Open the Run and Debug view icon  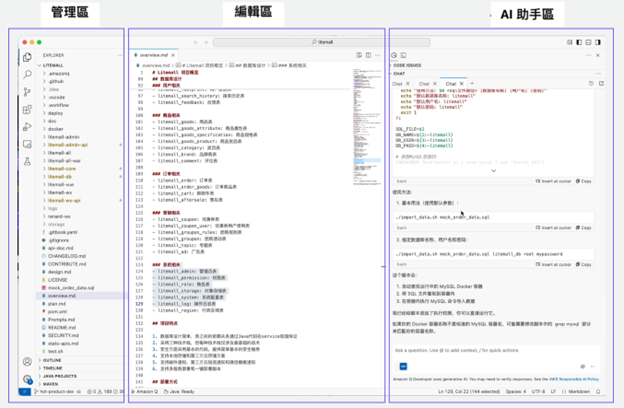[27, 127]
